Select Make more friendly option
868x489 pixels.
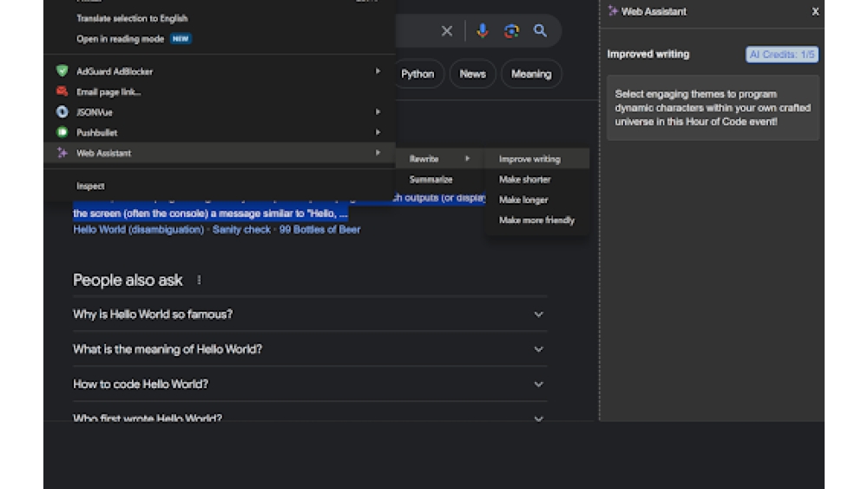tap(537, 221)
